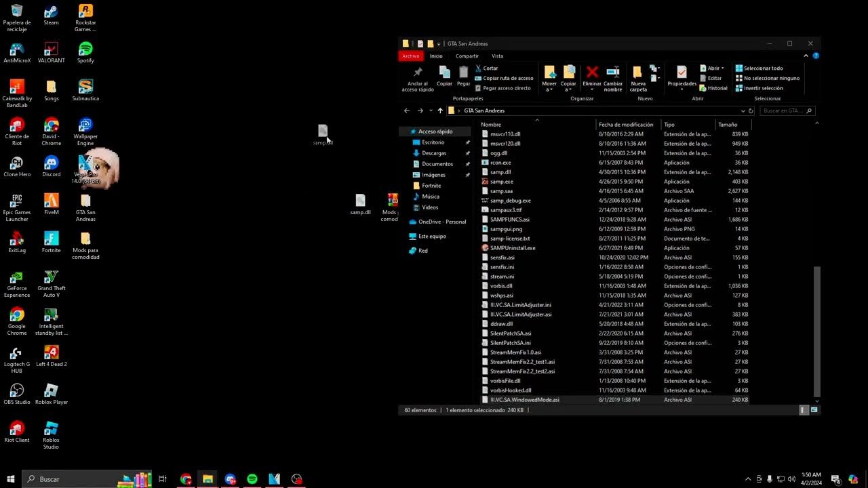Screen dimensions: 868x488
Task: Switch to large icons view toggle
Action: click(x=814, y=410)
